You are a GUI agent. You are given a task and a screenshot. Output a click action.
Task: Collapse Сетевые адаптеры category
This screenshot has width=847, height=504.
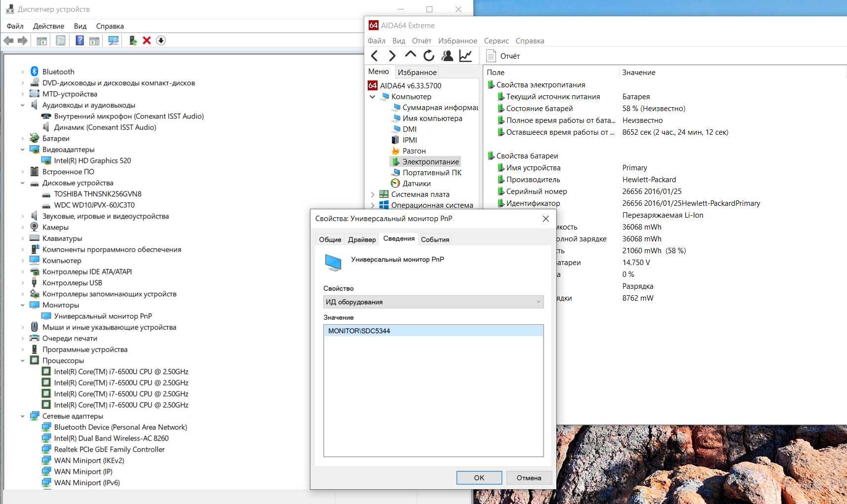[23, 416]
